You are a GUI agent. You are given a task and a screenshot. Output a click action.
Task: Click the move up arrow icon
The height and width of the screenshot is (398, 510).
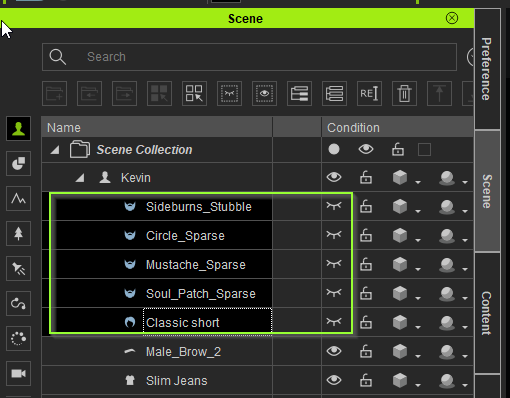click(x=439, y=93)
